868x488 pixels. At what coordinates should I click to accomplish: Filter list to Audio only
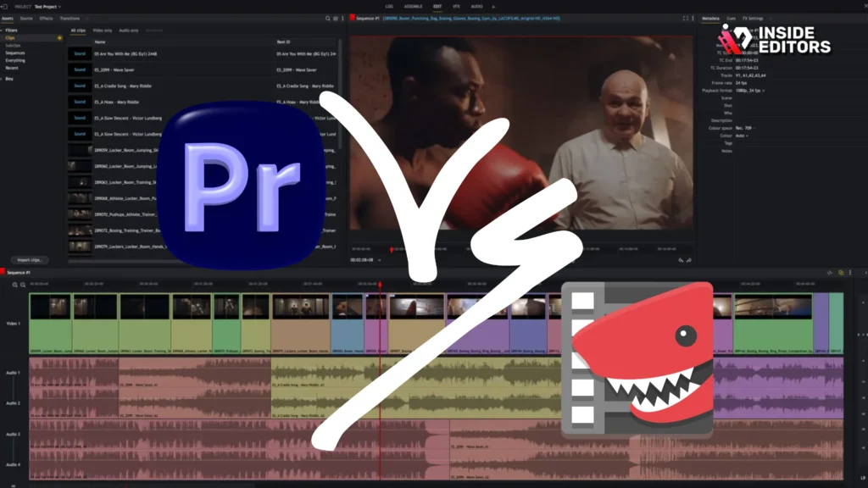tap(129, 30)
